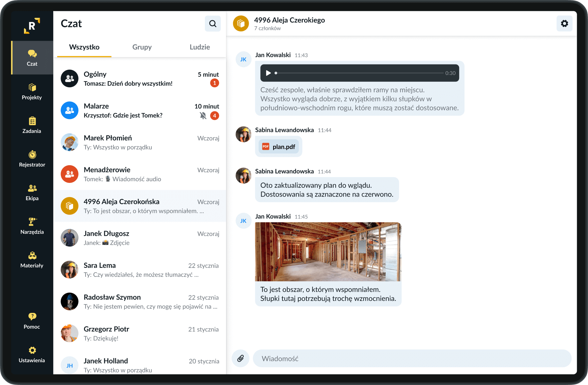
Task: Click the attachment paperclip icon
Action: click(240, 358)
